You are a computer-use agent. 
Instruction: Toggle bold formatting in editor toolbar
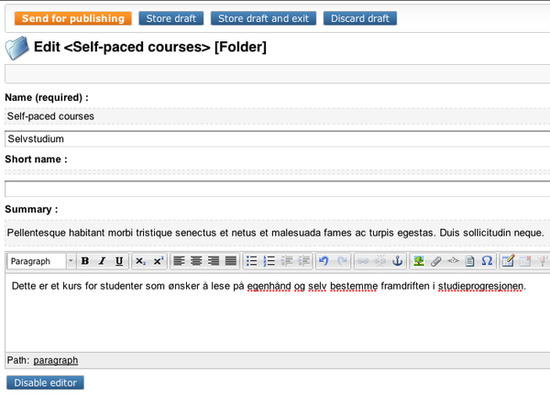[x=85, y=261]
